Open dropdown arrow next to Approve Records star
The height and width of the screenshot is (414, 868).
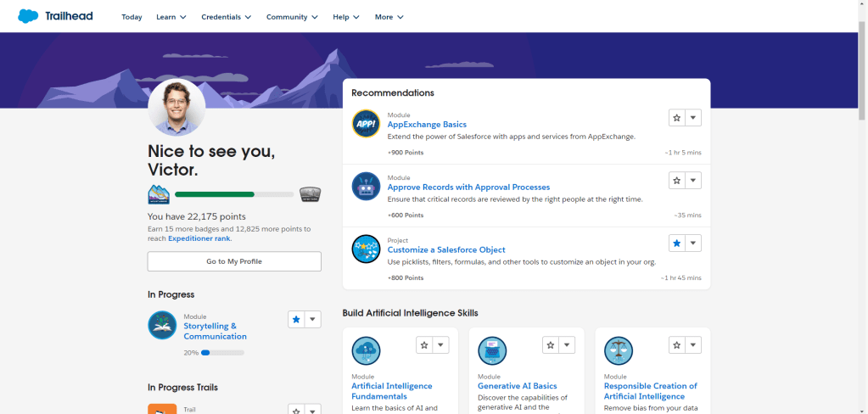point(693,181)
